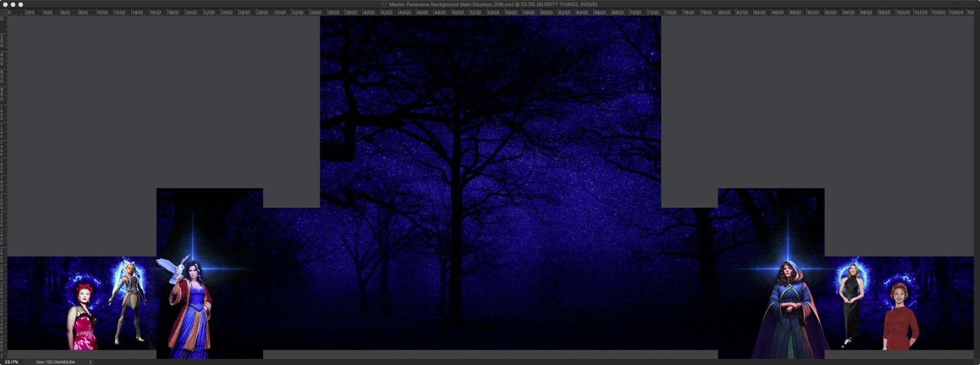Close the document window with first button
The width and height of the screenshot is (980, 365).
[x=5, y=4]
